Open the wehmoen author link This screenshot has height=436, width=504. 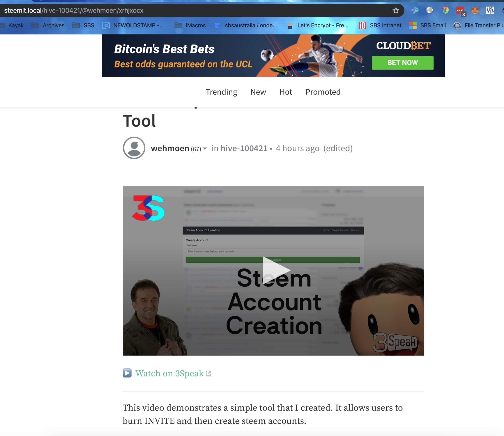(170, 148)
